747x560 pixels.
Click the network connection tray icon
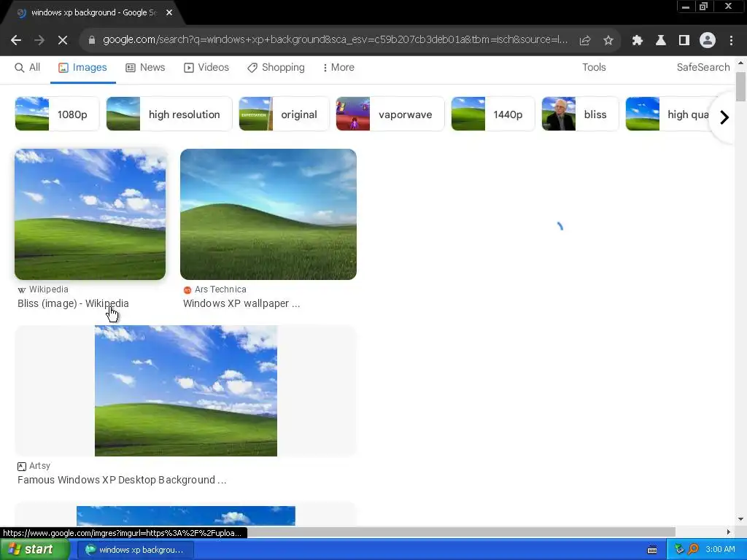(679, 550)
